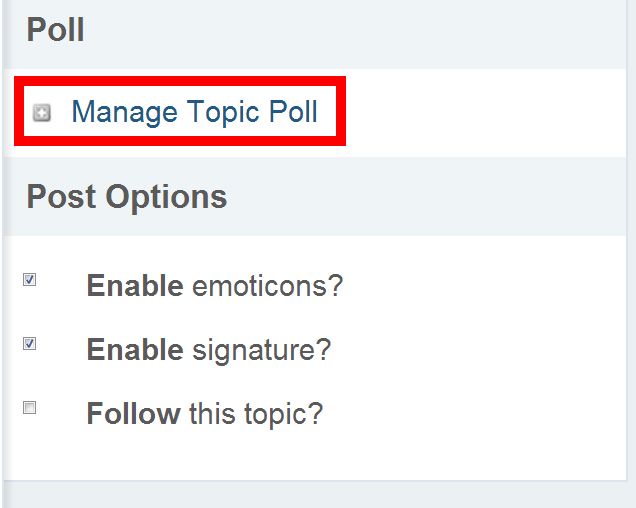Click the gray footer strip below Post Options
This screenshot has height=508, width=636.
pos(318,496)
